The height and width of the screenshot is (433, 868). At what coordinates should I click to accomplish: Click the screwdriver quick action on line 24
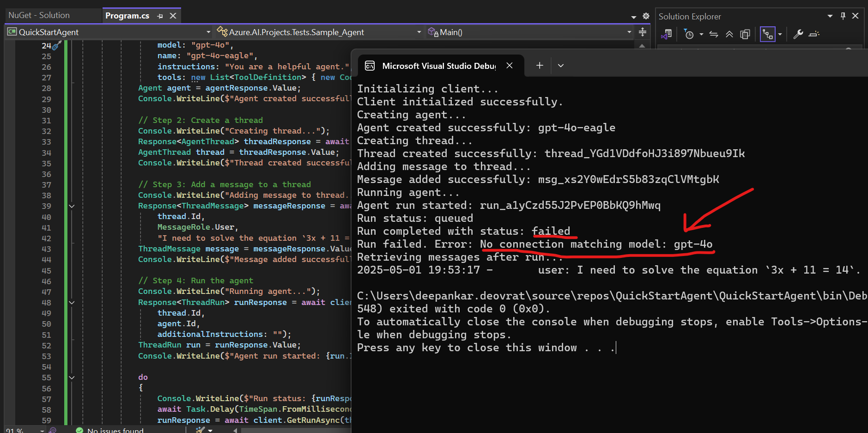[56, 46]
